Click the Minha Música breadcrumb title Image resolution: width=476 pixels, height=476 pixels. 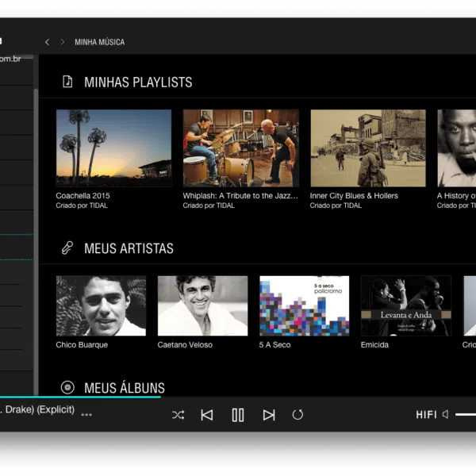pyautogui.click(x=100, y=42)
